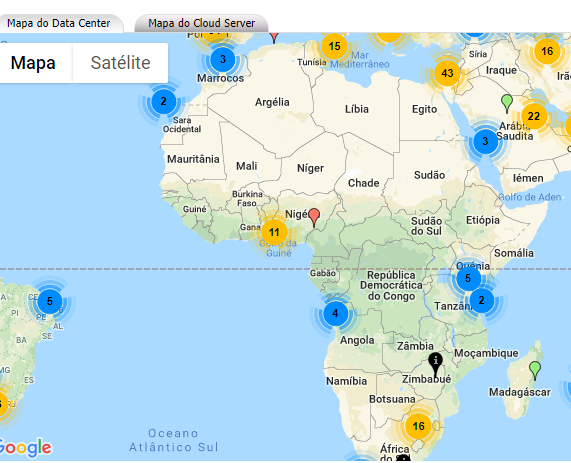571x463 pixels.
Task: Click the Somália country label
Action: (513, 253)
